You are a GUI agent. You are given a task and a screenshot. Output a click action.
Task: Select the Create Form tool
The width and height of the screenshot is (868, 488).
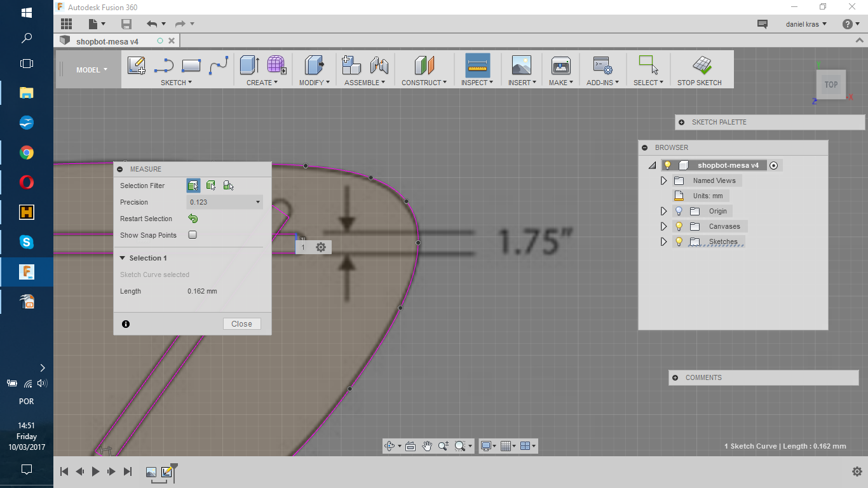click(276, 65)
